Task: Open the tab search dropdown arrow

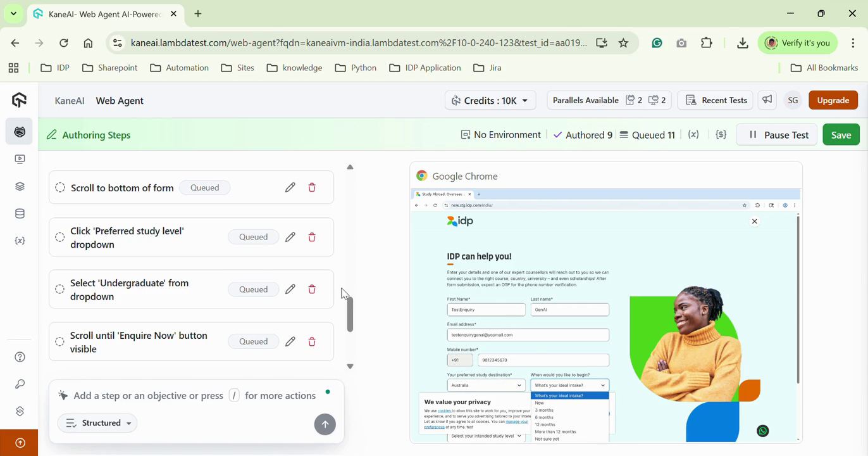Action: [x=13, y=14]
